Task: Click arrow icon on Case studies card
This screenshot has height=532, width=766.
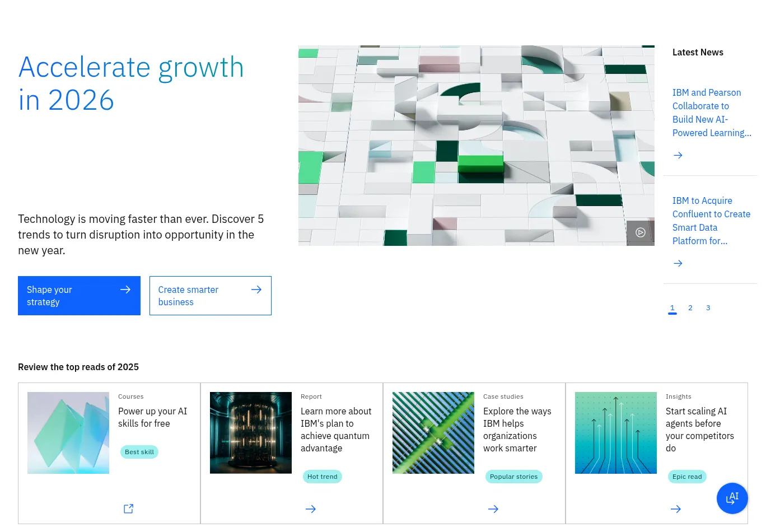Action: point(493,509)
